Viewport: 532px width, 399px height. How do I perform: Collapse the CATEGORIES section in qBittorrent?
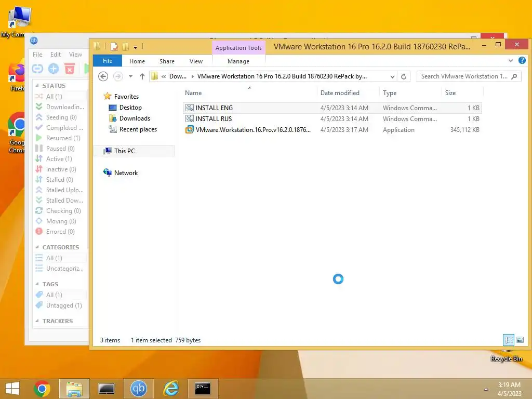click(37, 247)
